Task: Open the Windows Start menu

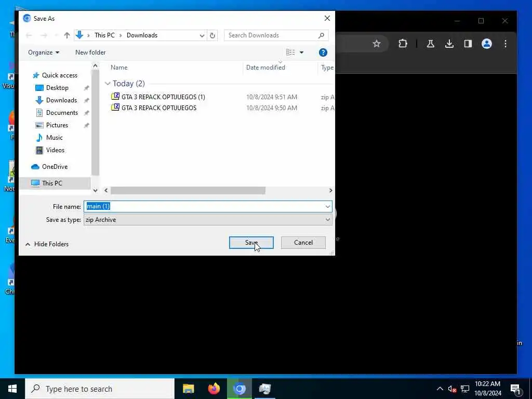Action: pos(12,389)
